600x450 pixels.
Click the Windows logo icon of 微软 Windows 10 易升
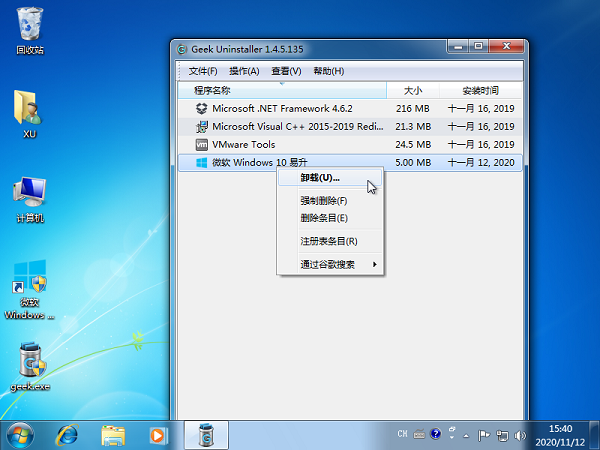[x=201, y=162]
